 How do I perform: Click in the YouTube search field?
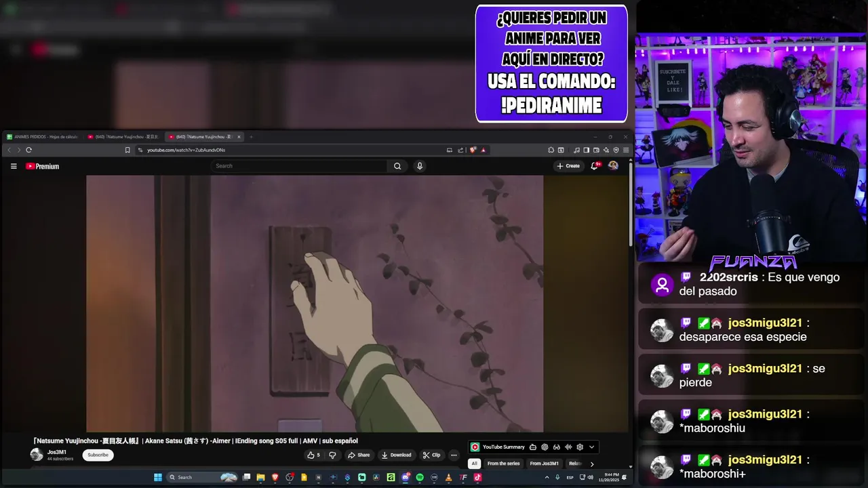point(300,166)
